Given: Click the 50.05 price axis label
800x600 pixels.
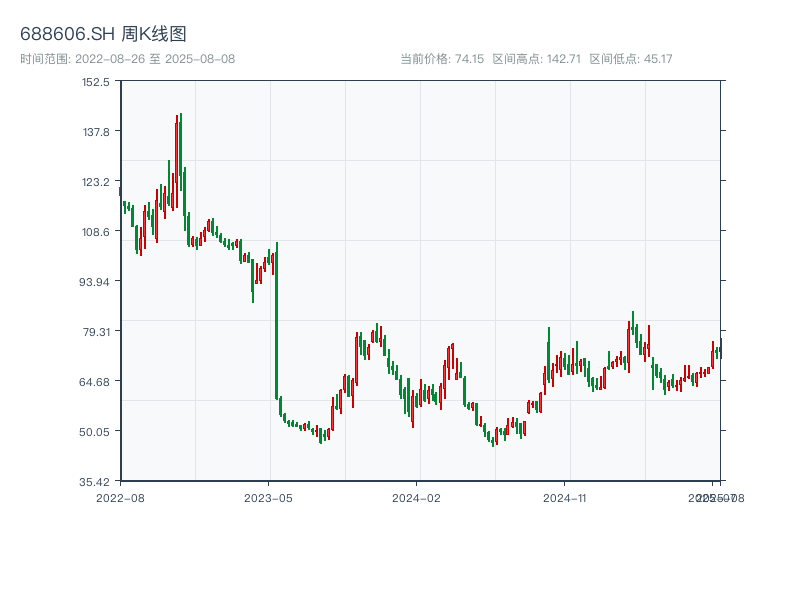Looking at the screenshot, I should (x=96, y=431).
